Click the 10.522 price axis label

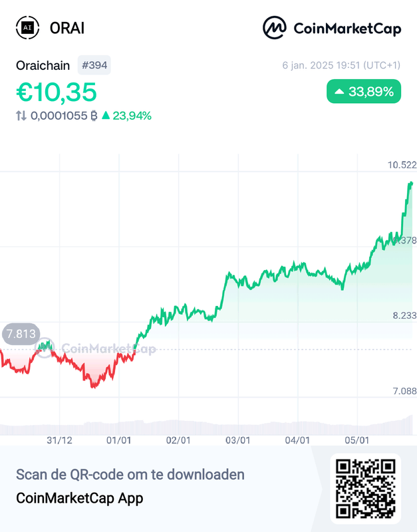pos(402,165)
